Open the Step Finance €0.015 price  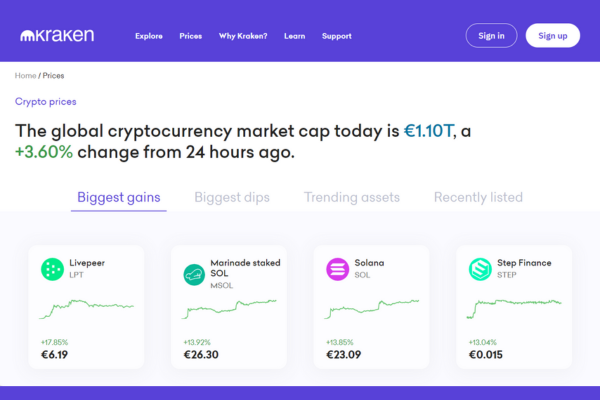(x=489, y=354)
